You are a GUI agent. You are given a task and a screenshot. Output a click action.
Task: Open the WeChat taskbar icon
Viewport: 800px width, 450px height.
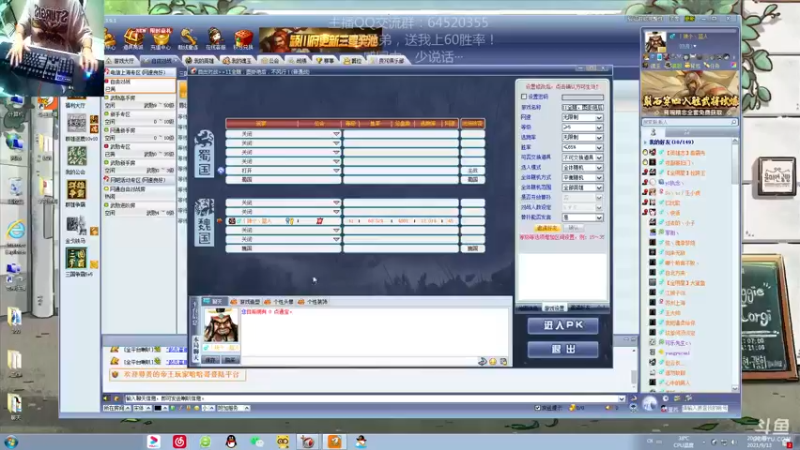pyautogui.click(x=257, y=442)
